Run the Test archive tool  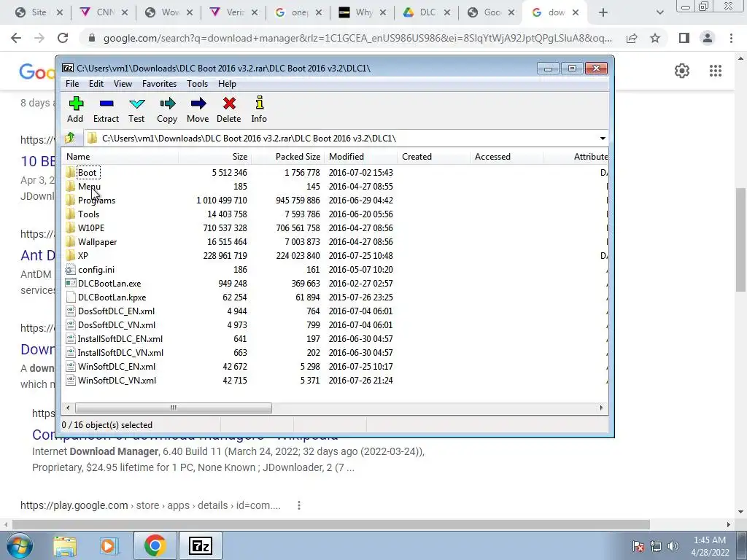coord(136,104)
